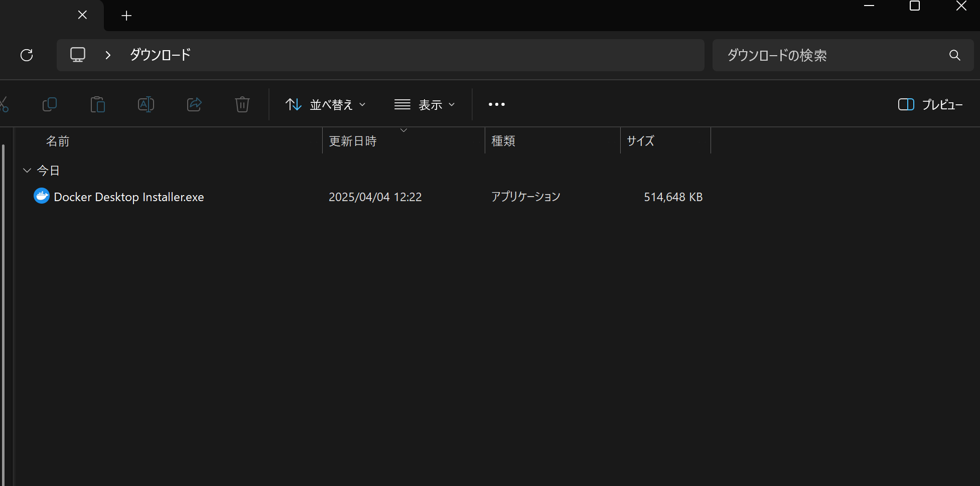The height and width of the screenshot is (486, 980).
Task: Click the Docker whale icon next to the installer
Action: 42,196
